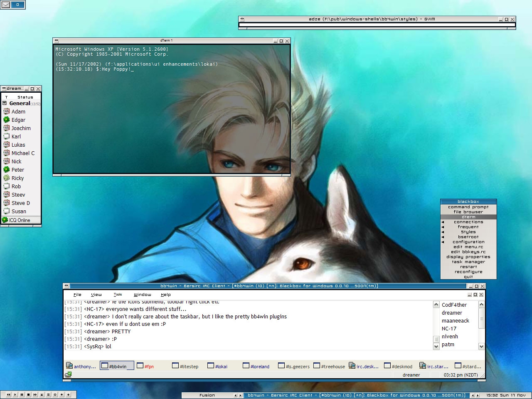Click the connection status icon in the IRC status bar
This screenshot has width=532, height=399.
(x=68, y=374)
